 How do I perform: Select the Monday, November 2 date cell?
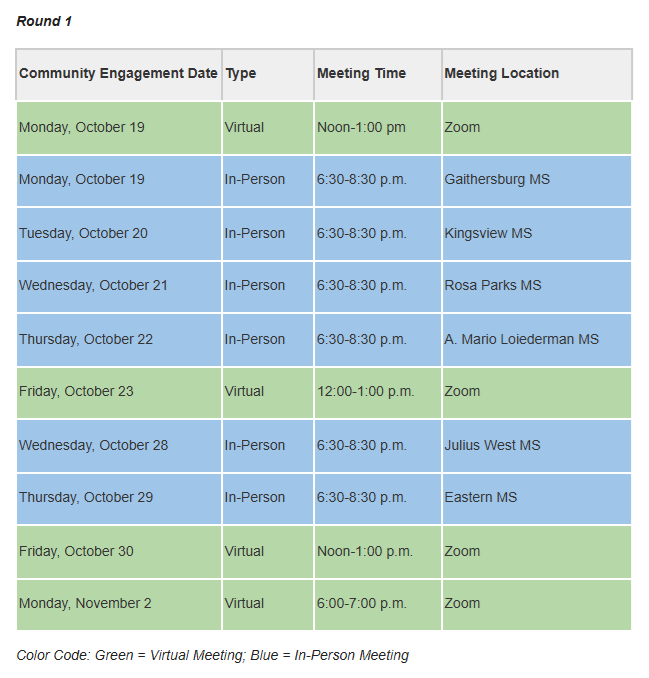(x=119, y=604)
